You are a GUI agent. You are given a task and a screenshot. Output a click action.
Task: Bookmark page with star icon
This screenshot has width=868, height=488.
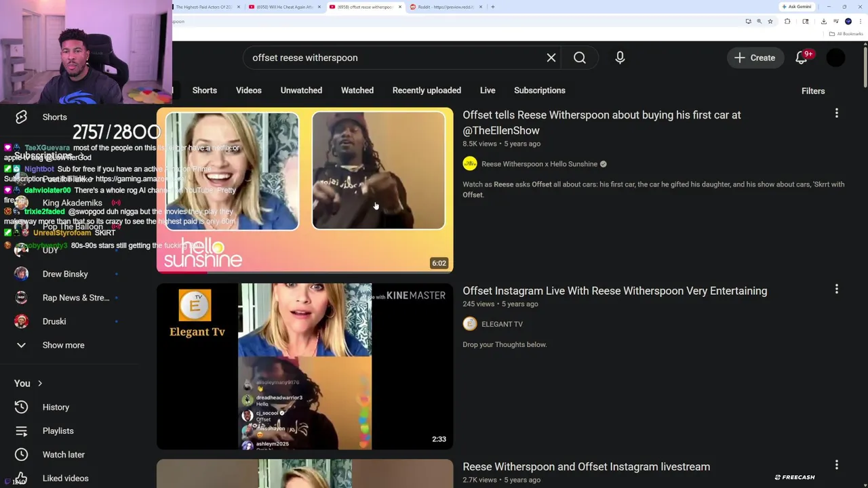pos(770,21)
